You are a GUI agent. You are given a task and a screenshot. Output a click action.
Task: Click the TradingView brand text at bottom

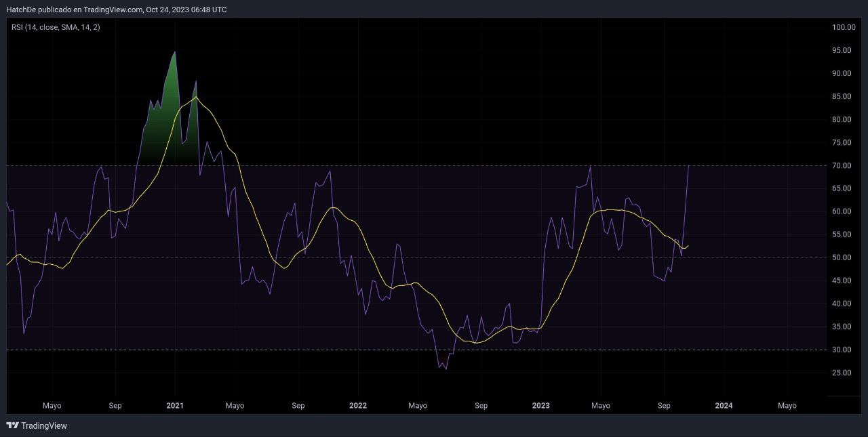(44, 425)
